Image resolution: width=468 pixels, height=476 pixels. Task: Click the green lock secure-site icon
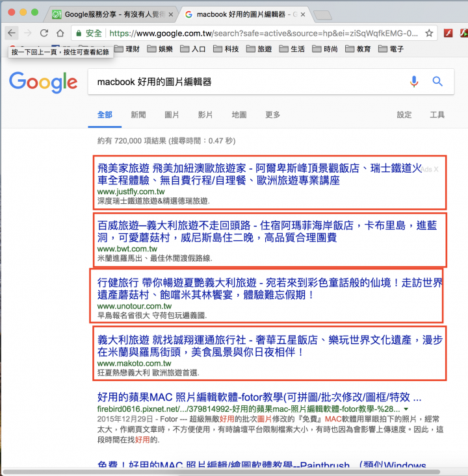point(79,33)
